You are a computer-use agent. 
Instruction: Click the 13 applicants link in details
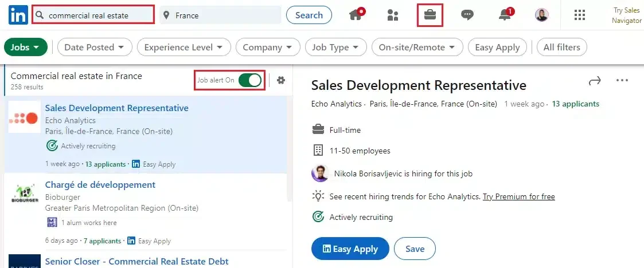click(x=575, y=104)
